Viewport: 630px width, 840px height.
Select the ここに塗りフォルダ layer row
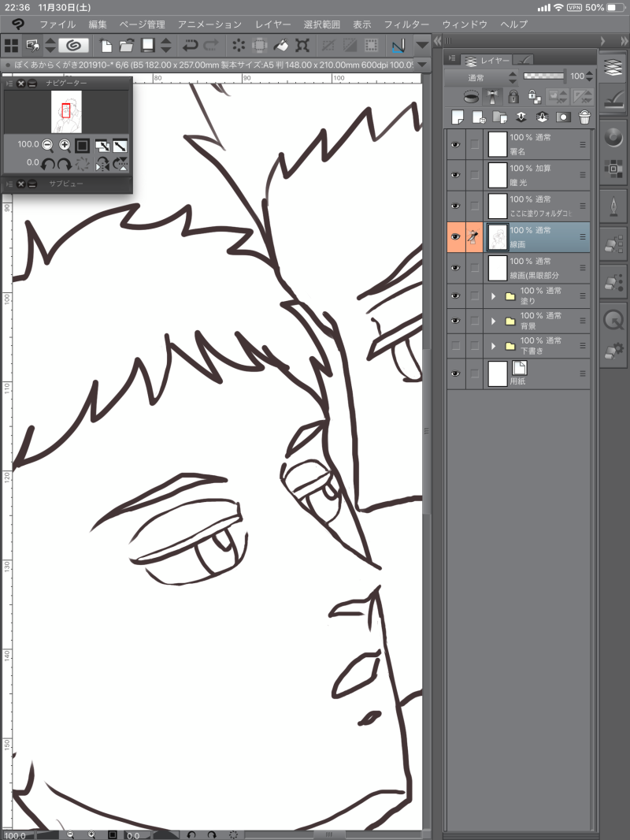click(518, 206)
